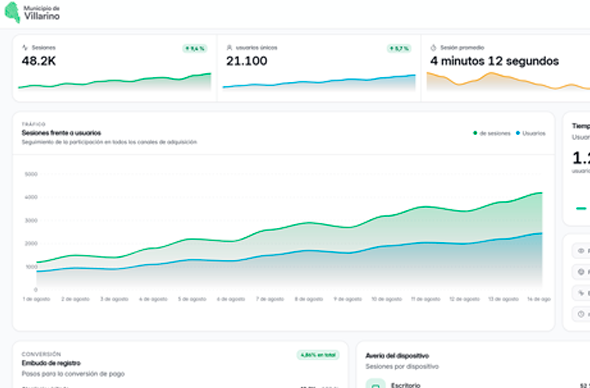The image size is (590, 388).
Task: Click '10 de agosto' axis label
Action: [x=387, y=299]
